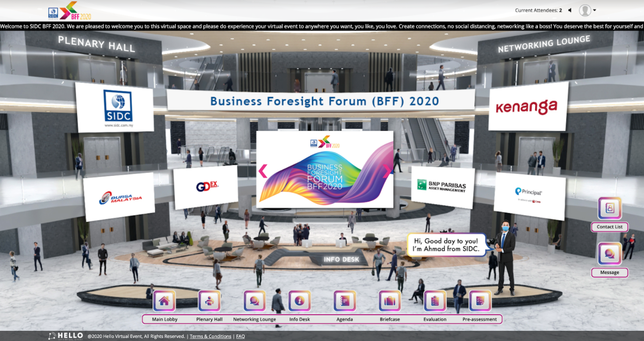This screenshot has height=341, width=644.
Task: Click the Main Lobby home icon
Action: [164, 301]
